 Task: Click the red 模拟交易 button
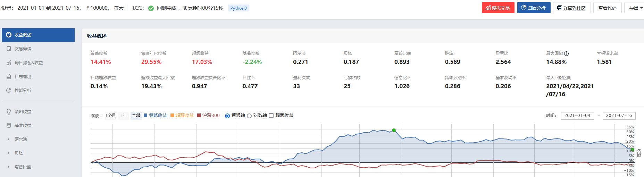click(x=498, y=8)
